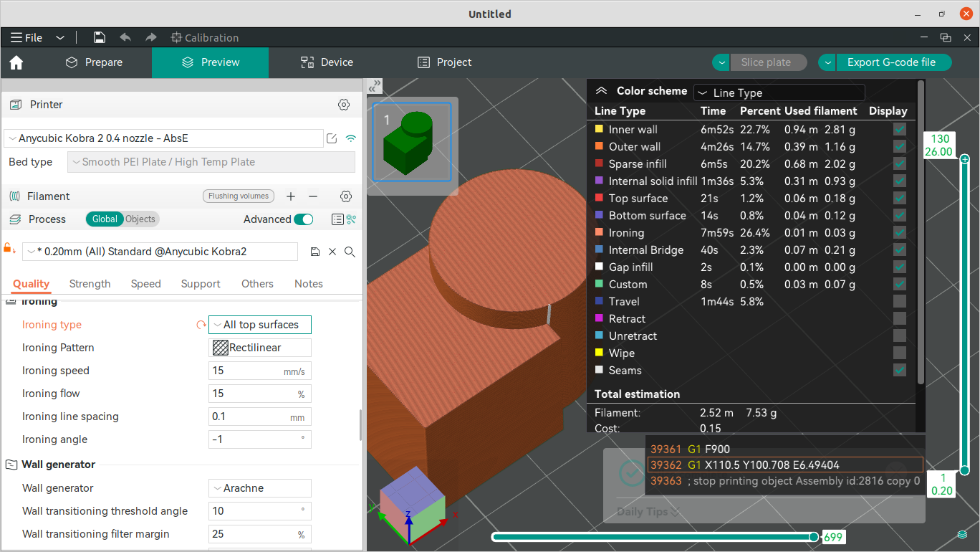Open printer settings gear icon
This screenshot has width=980, height=552.
click(x=344, y=105)
